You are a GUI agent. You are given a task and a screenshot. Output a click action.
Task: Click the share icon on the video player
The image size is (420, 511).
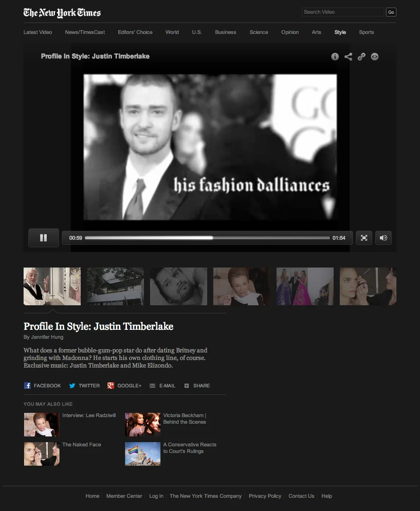tap(348, 57)
